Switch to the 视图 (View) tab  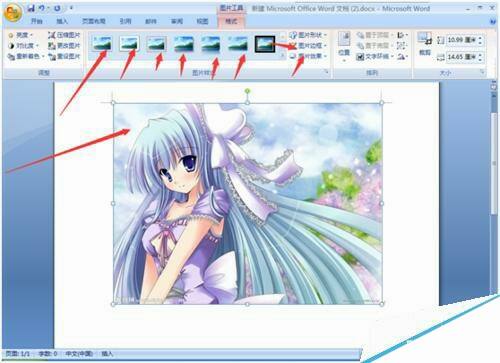click(x=202, y=21)
